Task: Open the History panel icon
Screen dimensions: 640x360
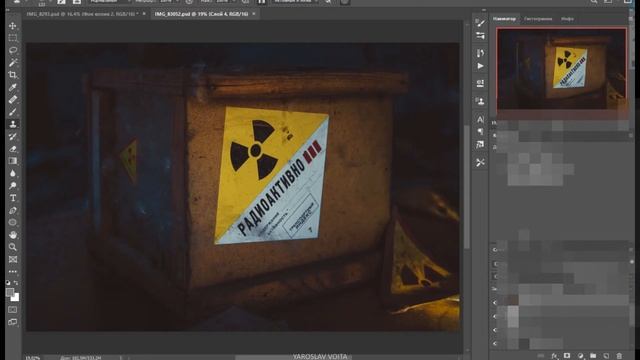Action: [x=480, y=53]
